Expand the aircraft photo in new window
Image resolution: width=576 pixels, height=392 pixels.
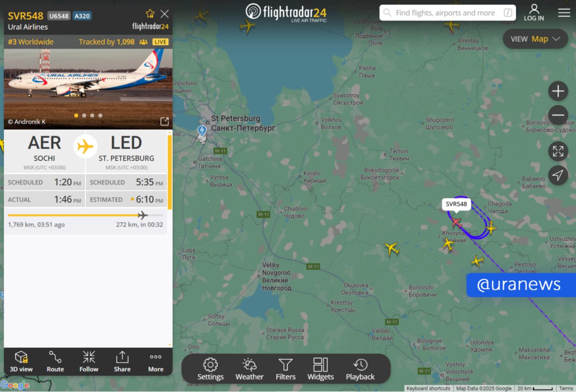(165, 122)
